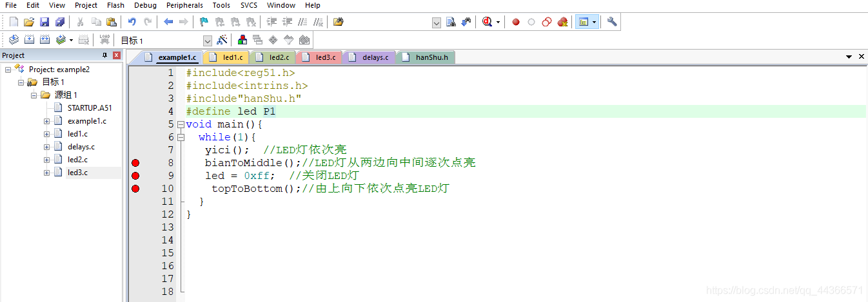Expand example1.c in project tree
868x302 pixels.
point(46,121)
